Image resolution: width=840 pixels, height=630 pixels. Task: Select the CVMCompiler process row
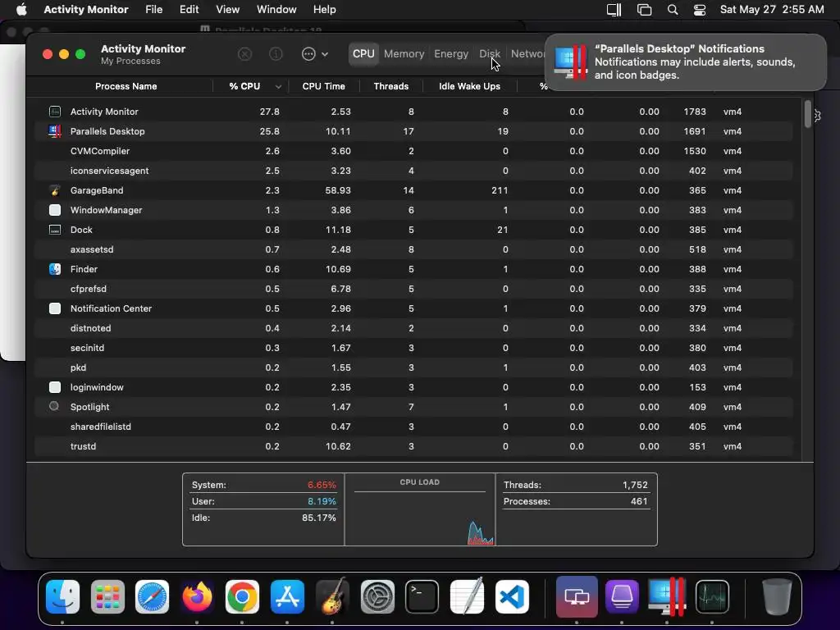[413, 151]
